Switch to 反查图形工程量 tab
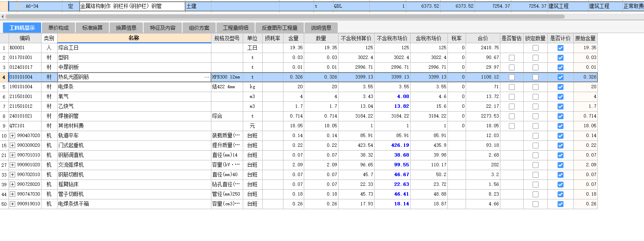This screenshot has width=644, height=241. coord(280,28)
